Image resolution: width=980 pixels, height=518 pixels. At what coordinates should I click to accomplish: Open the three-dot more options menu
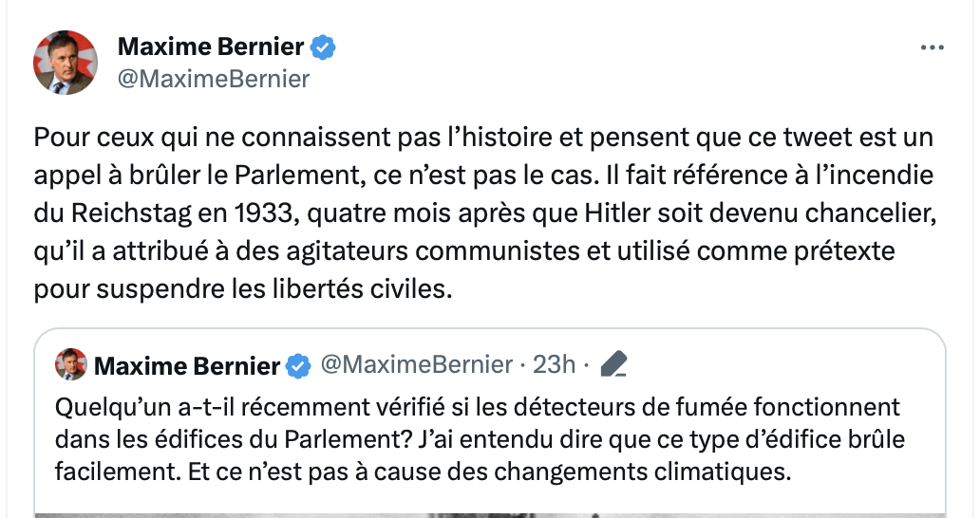coord(933,47)
